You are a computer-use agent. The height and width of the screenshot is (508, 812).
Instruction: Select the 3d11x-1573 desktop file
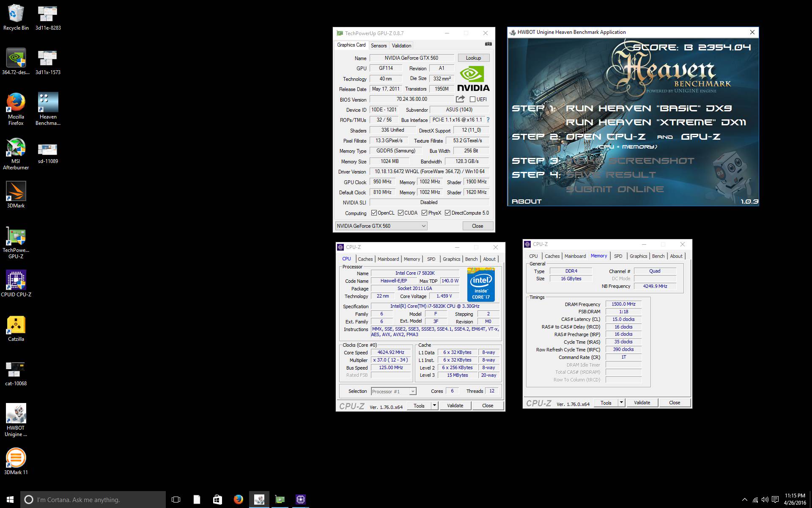point(48,62)
